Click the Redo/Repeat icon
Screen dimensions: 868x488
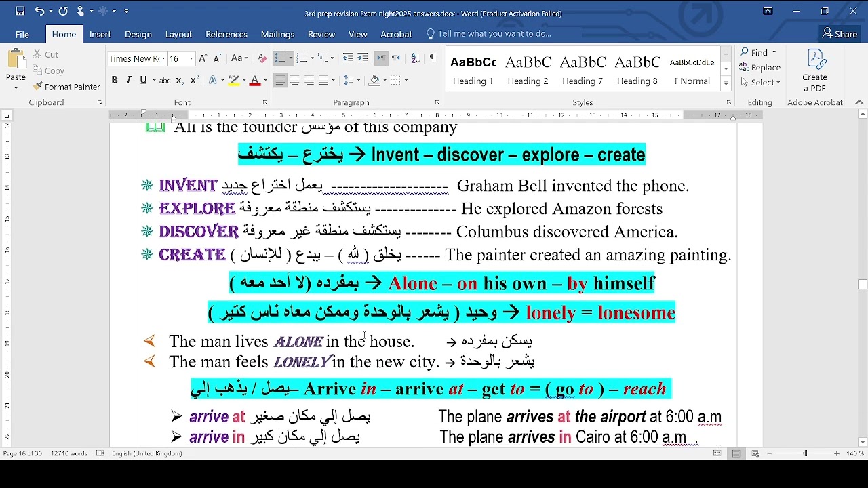click(63, 11)
